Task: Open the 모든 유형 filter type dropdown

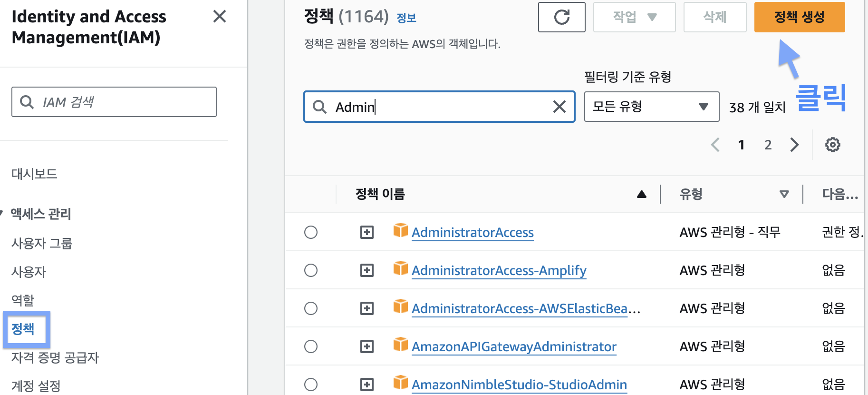Action: (x=651, y=107)
